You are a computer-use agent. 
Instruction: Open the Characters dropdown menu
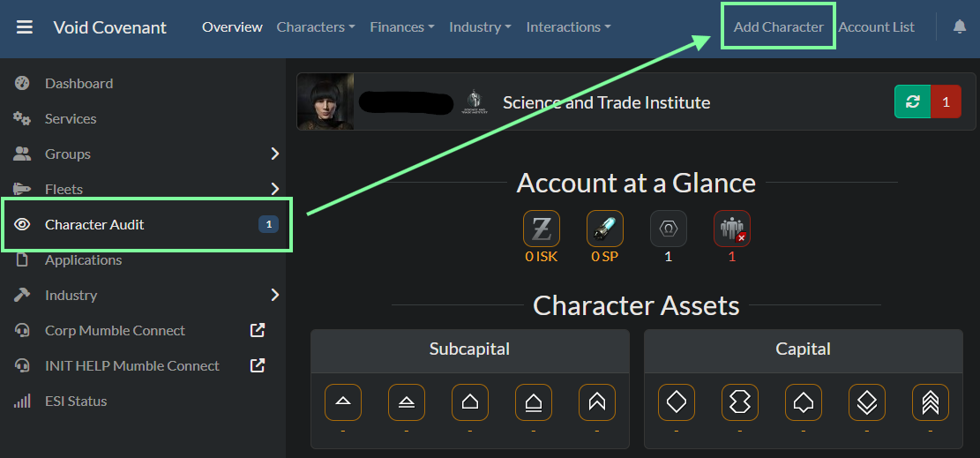click(x=316, y=27)
